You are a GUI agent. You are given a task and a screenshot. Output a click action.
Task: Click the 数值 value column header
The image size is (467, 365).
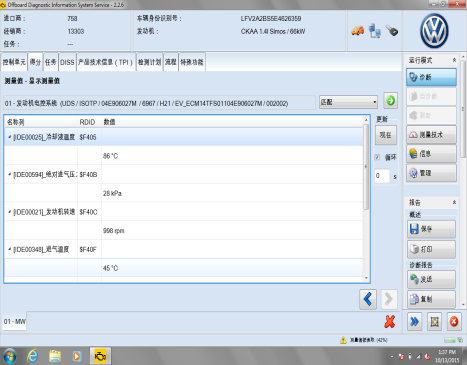tap(109, 122)
